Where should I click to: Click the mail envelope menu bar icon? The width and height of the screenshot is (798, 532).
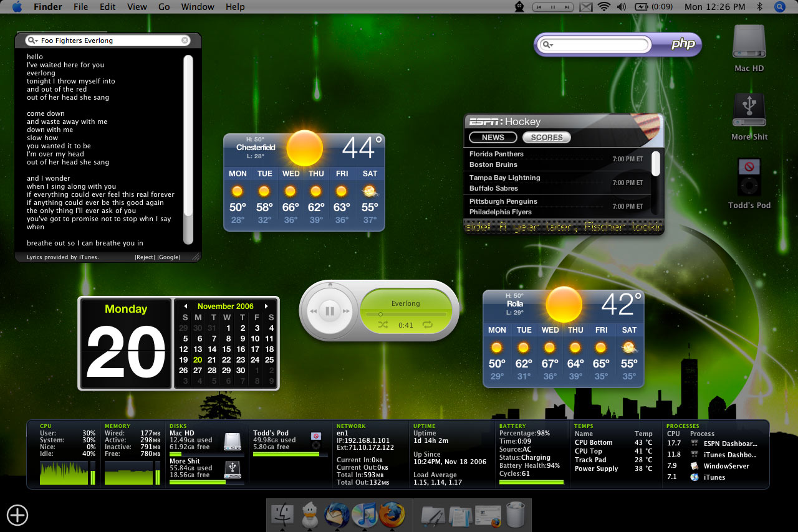[585, 7]
